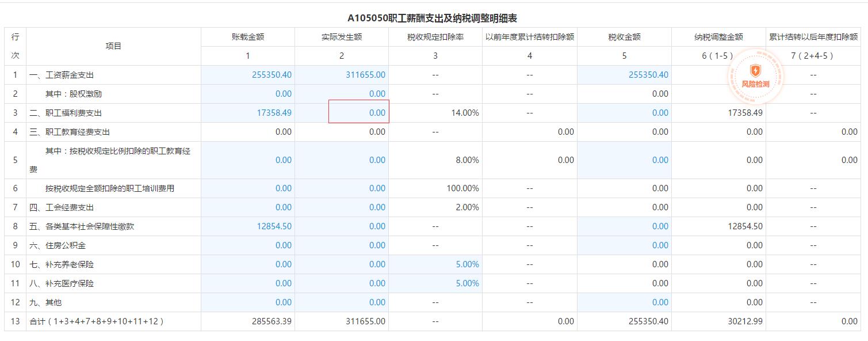This screenshot has width=868, height=341.
Task: Click 各类基本社会保障性缴款 税收金额 cell
Action: point(624,226)
